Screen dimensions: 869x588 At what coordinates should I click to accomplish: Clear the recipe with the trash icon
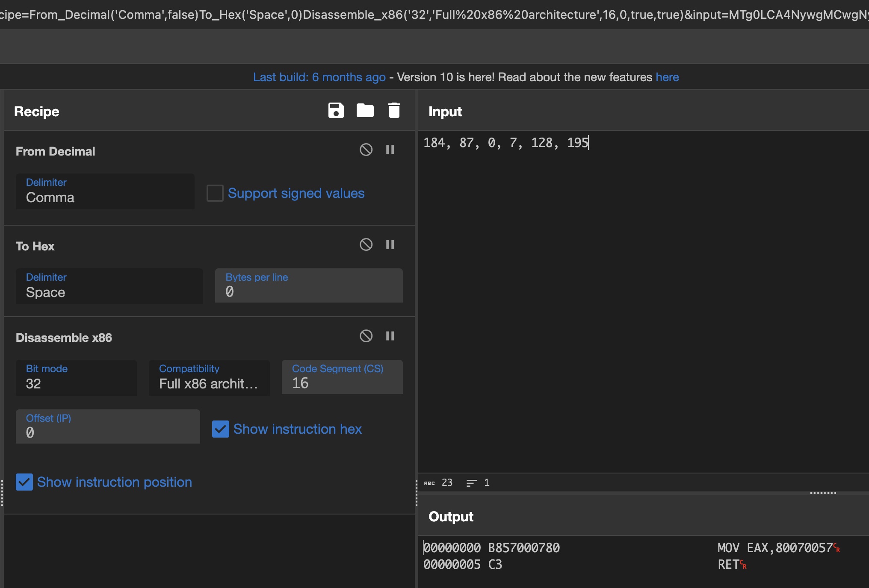point(394,111)
